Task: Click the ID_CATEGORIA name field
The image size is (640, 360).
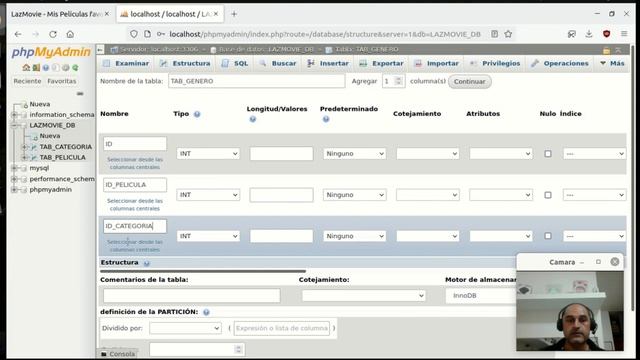Action: coord(135,226)
